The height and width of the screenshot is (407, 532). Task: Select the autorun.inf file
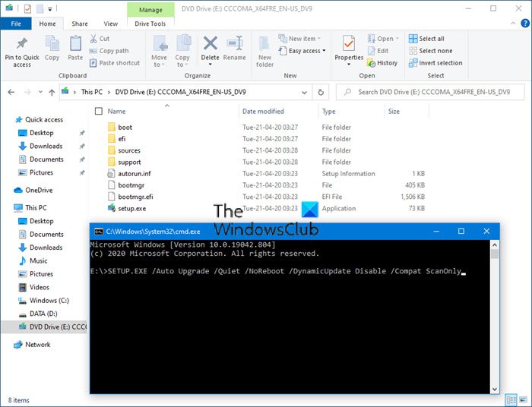click(135, 174)
